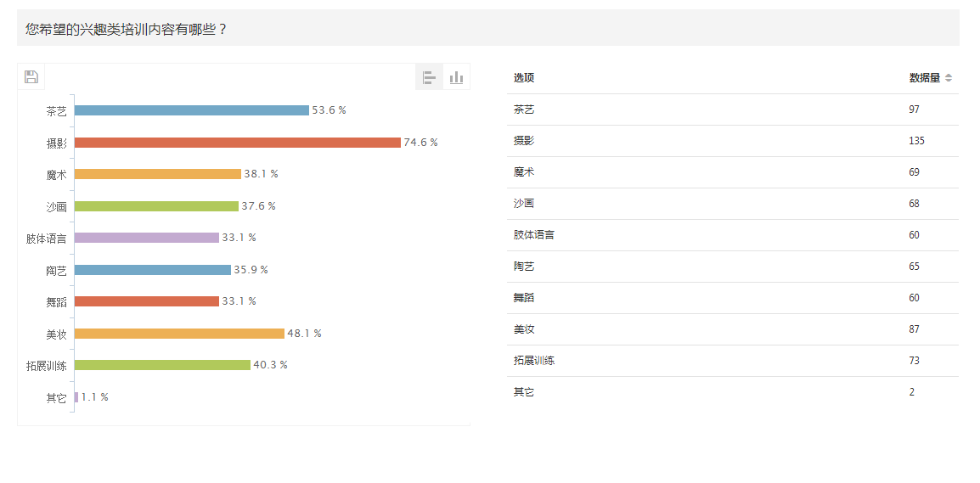This screenshot has height=483, width=980.
Task: Click the red 摄影 bar at 74.6%
Action: pos(238,143)
